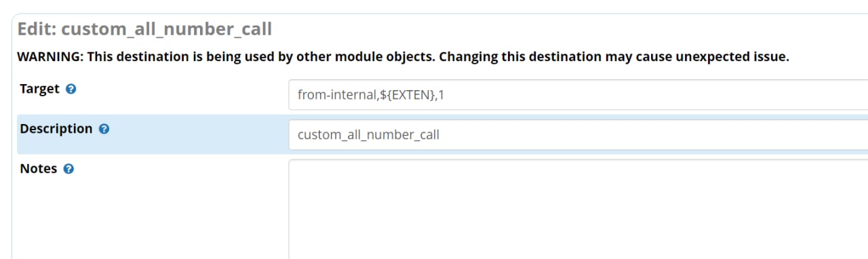Click the word 'Edit:' in the heading
The image size is (868, 259).
coord(39,29)
